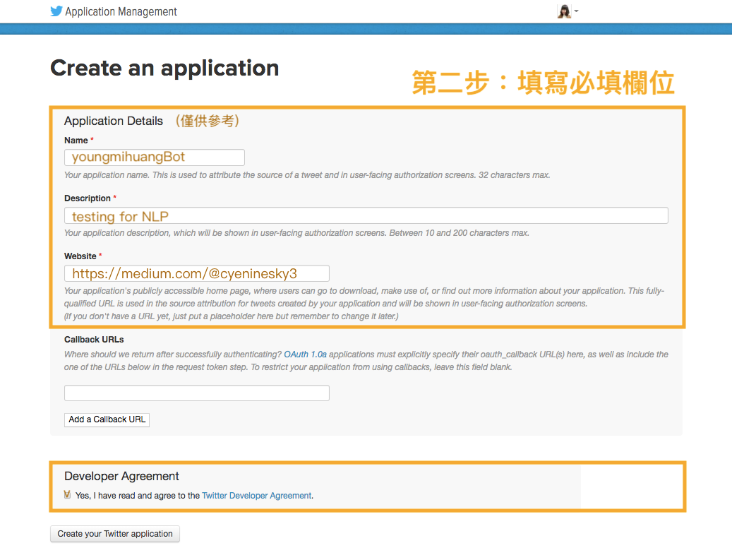Click the placeholder URL hint text
The image size is (732, 560).
coord(232,316)
